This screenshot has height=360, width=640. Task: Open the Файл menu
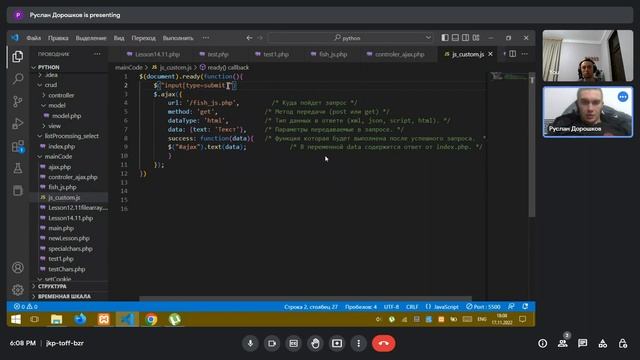(x=33, y=38)
